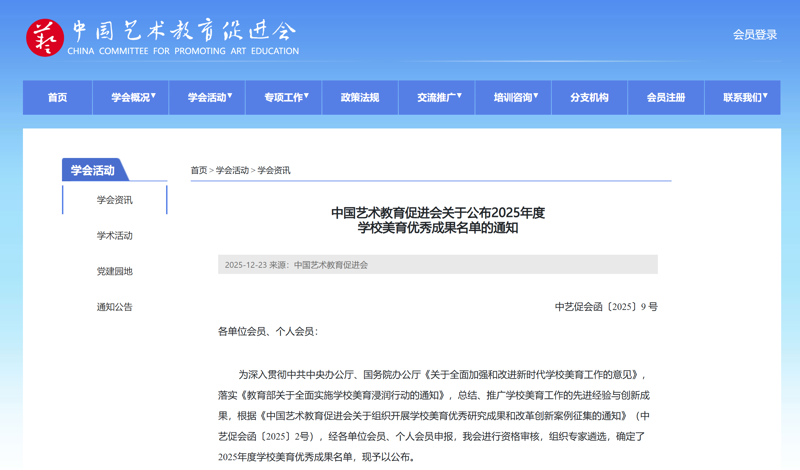Expand the 联系我们 navigation dropdown
Image resolution: width=800 pixels, height=470 pixels.
743,97
